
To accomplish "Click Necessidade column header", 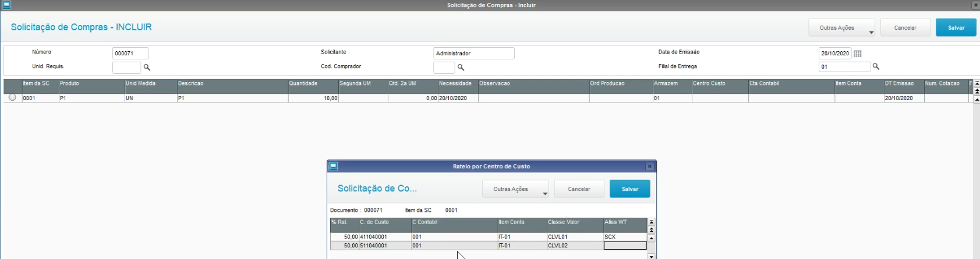I will click(x=458, y=86).
